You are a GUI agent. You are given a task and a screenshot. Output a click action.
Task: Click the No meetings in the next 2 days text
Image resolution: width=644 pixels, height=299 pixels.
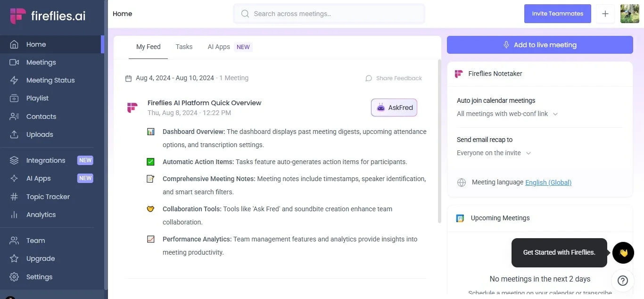540,279
